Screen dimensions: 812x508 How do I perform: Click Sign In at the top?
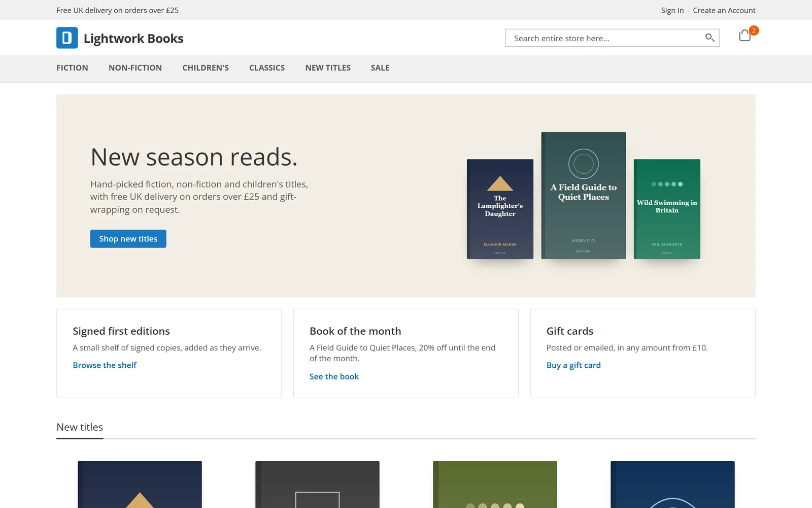coord(672,10)
